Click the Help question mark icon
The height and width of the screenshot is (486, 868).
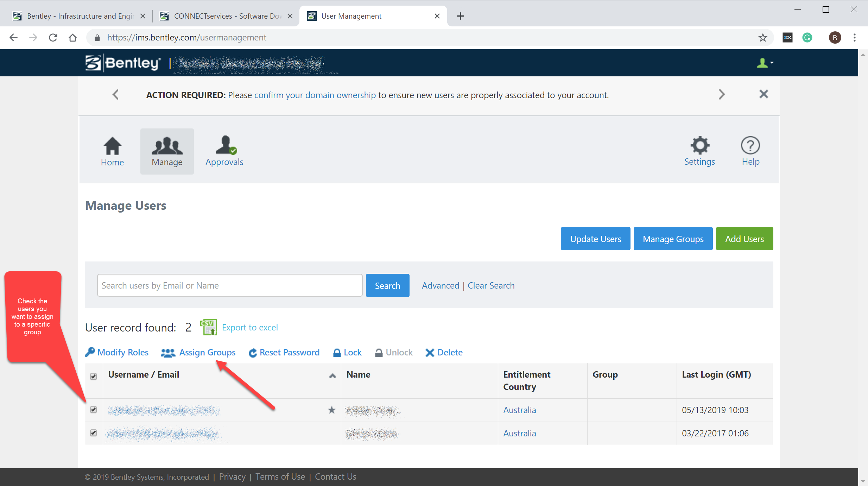coord(750,145)
